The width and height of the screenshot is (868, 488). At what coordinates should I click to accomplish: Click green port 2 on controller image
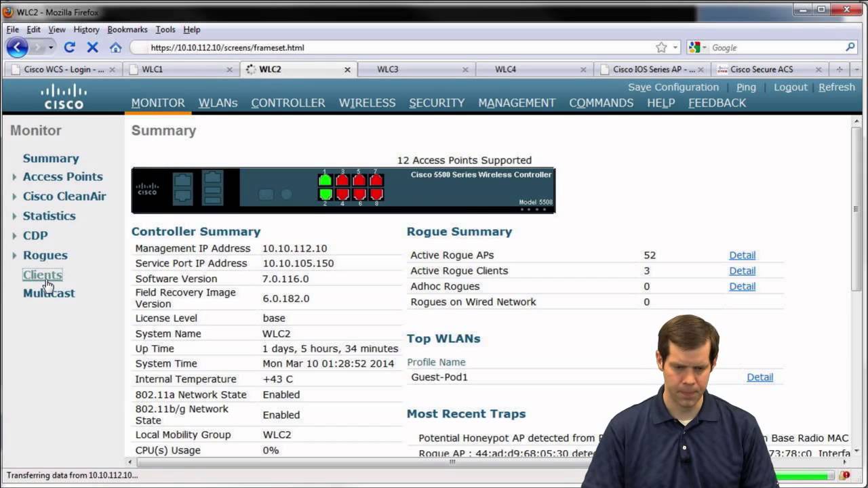click(x=325, y=195)
